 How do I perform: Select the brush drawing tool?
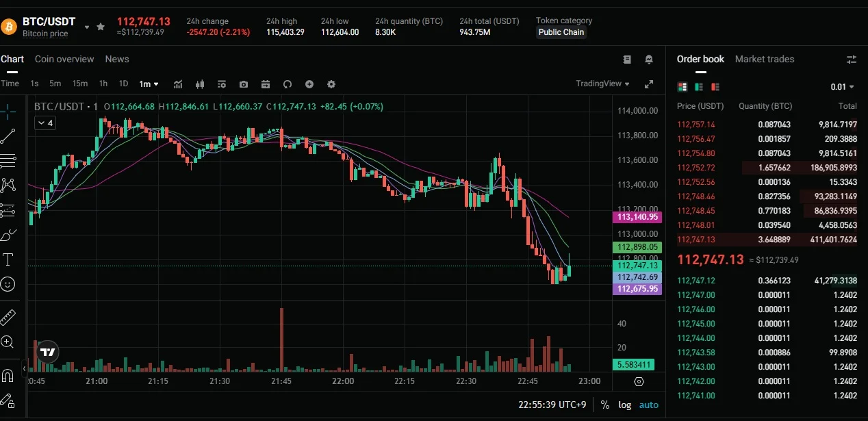pos(8,235)
